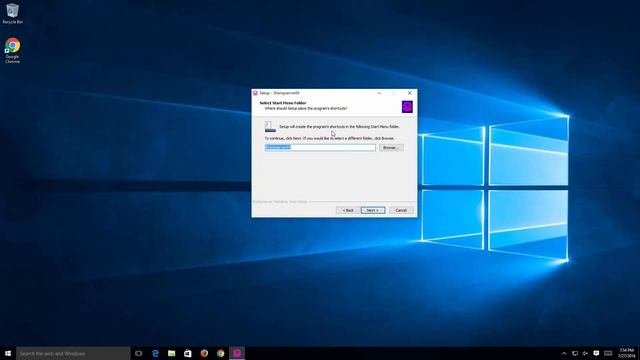Select the Wampserver setup taskbar button
This screenshot has width=640, height=360.
click(x=237, y=353)
